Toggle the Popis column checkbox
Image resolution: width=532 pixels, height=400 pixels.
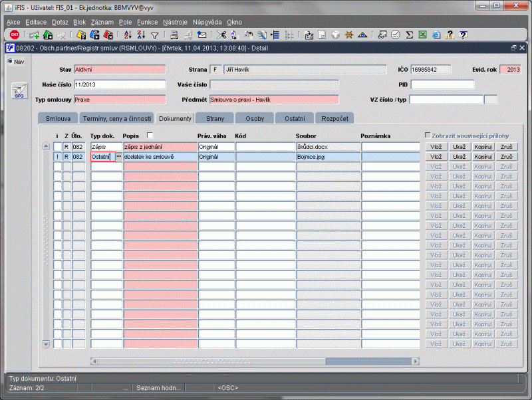click(x=150, y=136)
